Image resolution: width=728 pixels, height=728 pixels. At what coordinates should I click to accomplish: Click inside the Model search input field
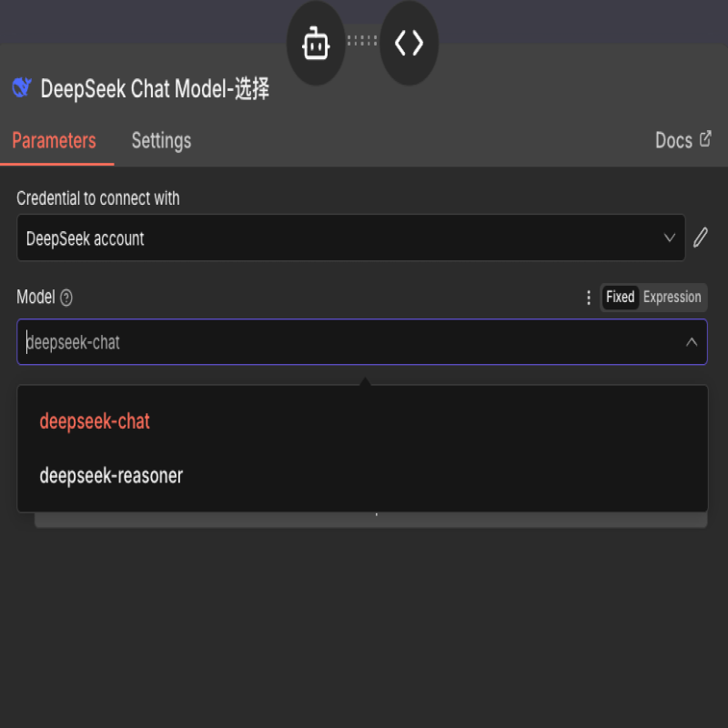[x=346, y=342]
